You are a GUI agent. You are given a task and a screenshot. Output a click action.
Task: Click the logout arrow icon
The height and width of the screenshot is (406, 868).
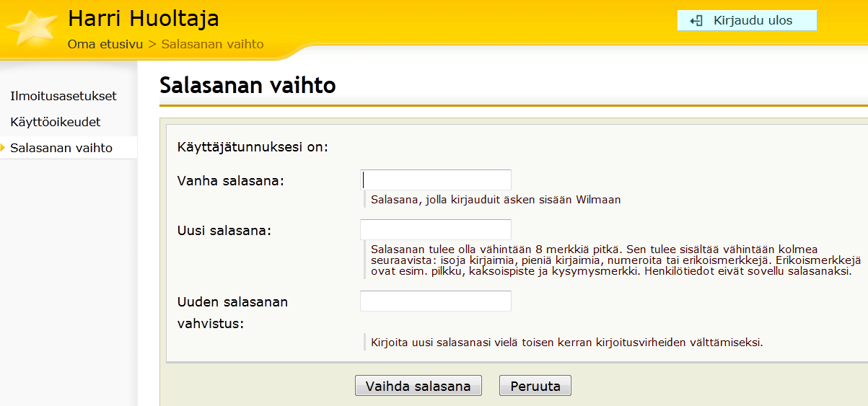(696, 21)
